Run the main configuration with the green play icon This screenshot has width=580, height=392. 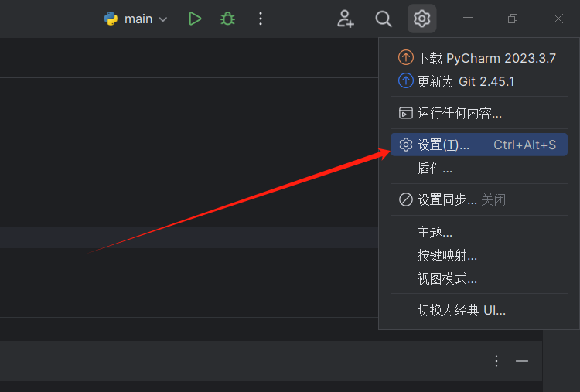coord(195,19)
